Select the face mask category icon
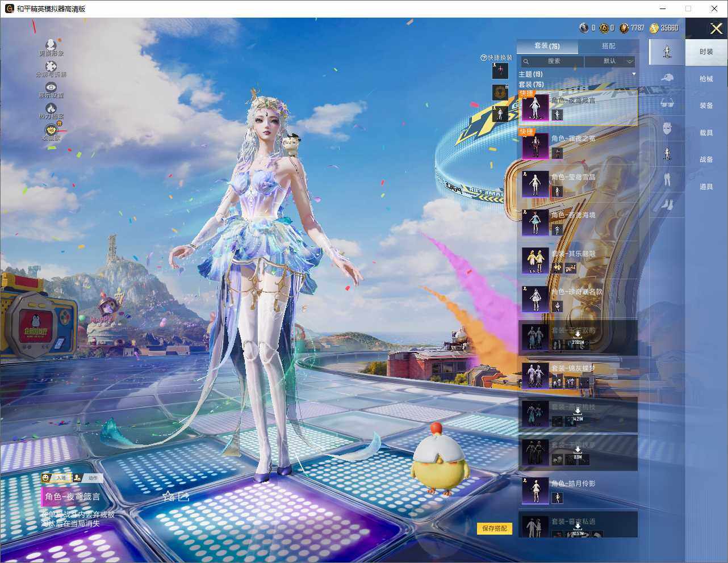728x563 pixels. click(x=667, y=128)
